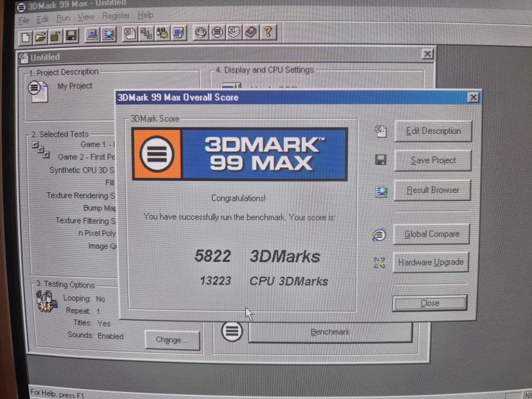
Task: Click the icon next to Edit Description
Action: (x=381, y=131)
